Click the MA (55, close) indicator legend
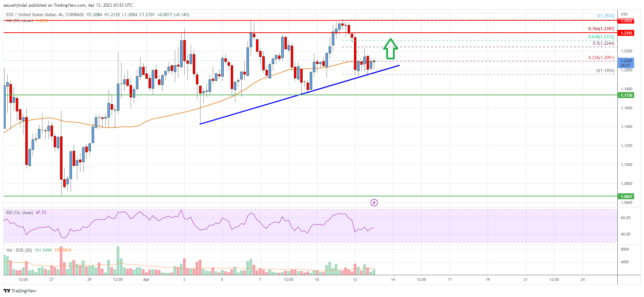Image resolution: width=644 pixels, height=297 pixels. pyautogui.click(x=19, y=21)
